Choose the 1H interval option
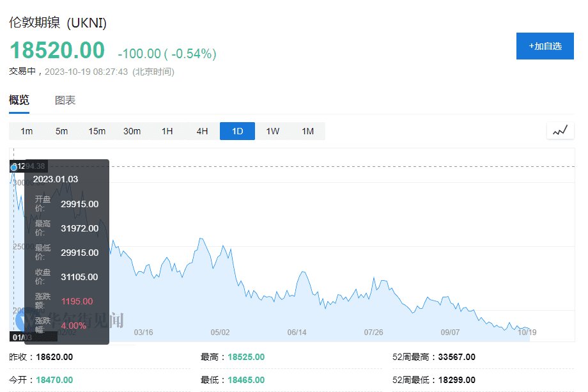The height and width of the screenshot is (392, 588). click(167, 131)
